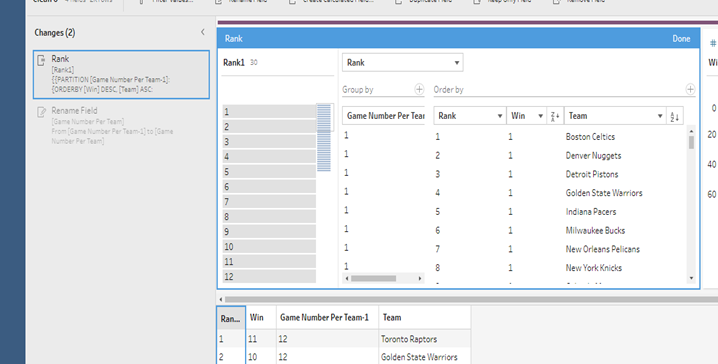Click Done in the Rank editor

[x=681, y=39]
